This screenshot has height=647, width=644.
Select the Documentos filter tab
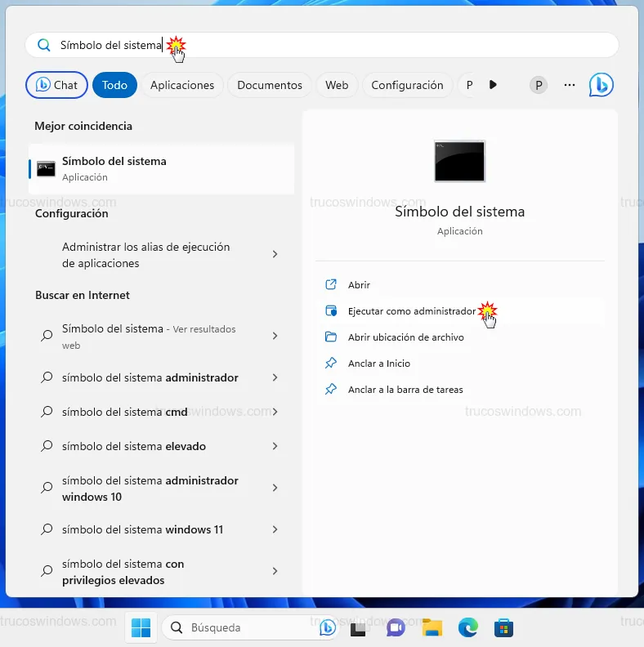[270, 85]
